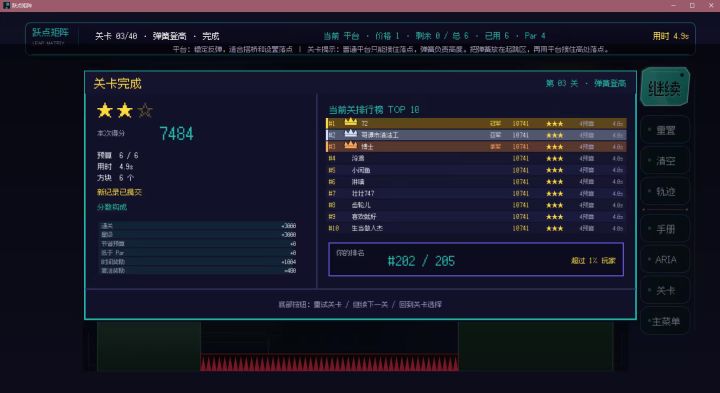
Task: Select the 博士 leaderboard row
Action: coord(476,146)
